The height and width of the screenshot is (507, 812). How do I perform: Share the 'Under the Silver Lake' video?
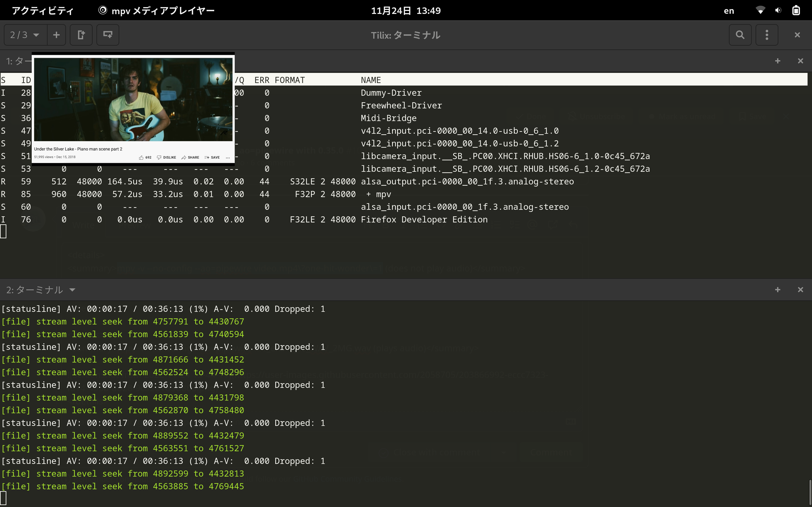point(191,157)
